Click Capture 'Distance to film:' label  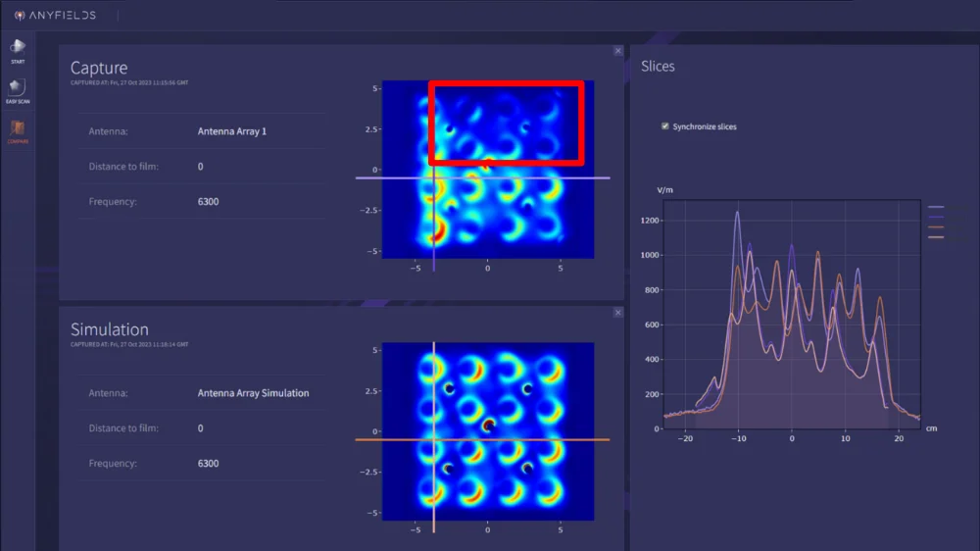123,167
